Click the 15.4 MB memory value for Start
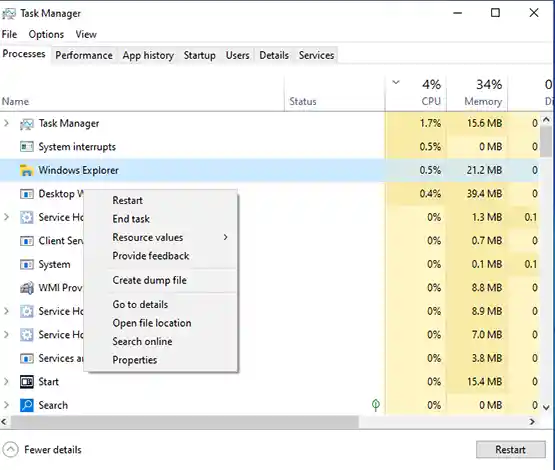The width and height of the screenshot is (555, 470). pos(484,382)
